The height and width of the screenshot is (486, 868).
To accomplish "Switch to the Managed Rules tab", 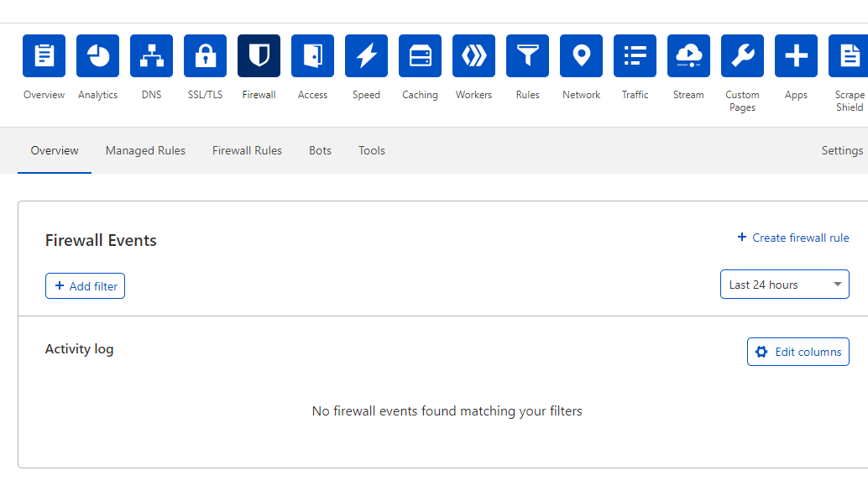I will (145, 151).
